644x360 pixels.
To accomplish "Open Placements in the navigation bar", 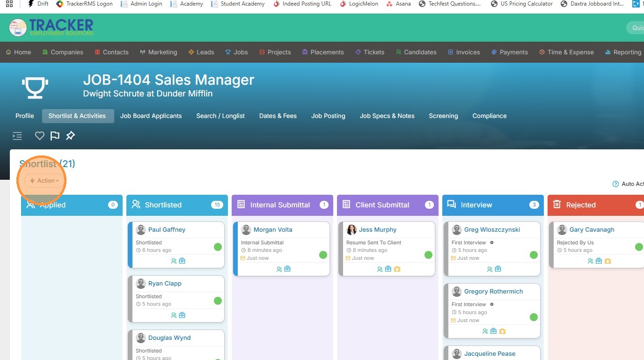I will [323, 52].
